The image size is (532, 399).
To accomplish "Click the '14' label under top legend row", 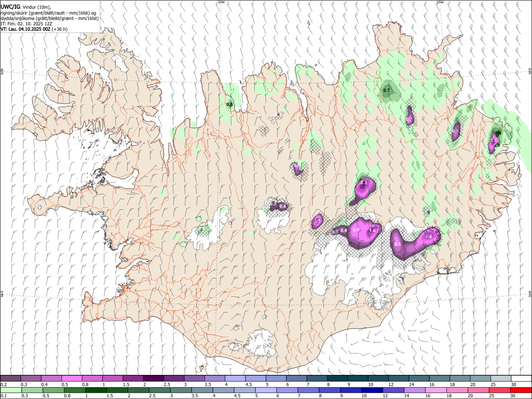I will point(411,384).
